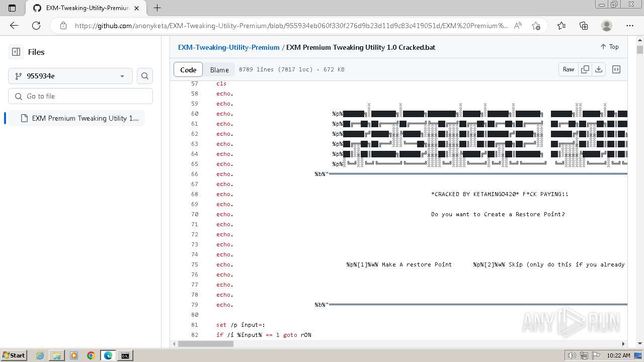Click line number 75

[194, 264]
